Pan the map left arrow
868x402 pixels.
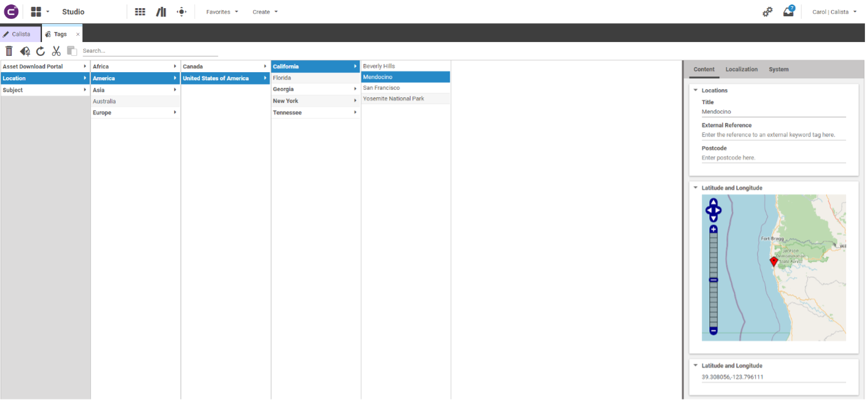coord(709,211)
